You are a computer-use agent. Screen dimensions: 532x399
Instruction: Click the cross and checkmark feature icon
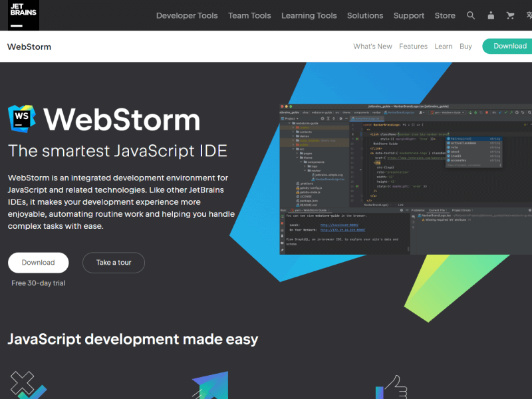28,385
